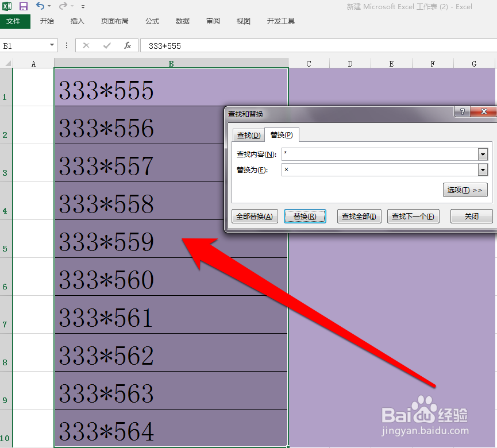Open Insert Function fx dialog
The height and width of the screenshot is (448, 497).
pos(128,45)
